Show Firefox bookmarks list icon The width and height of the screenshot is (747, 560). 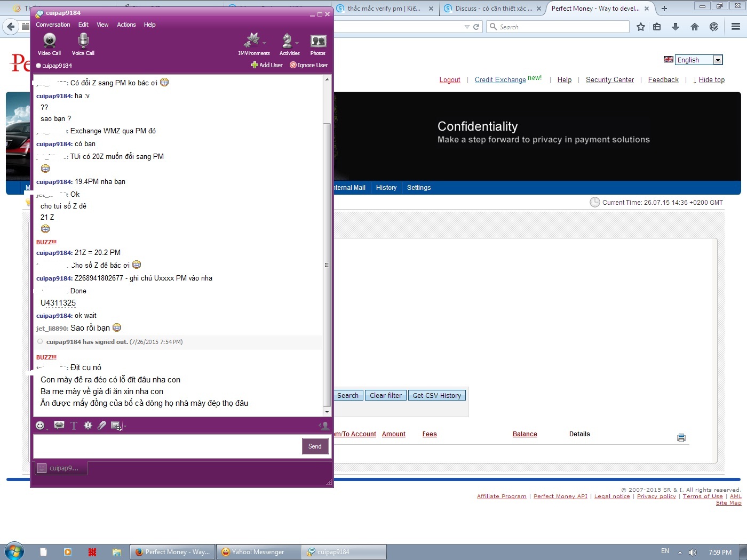(x=657, y=27)
